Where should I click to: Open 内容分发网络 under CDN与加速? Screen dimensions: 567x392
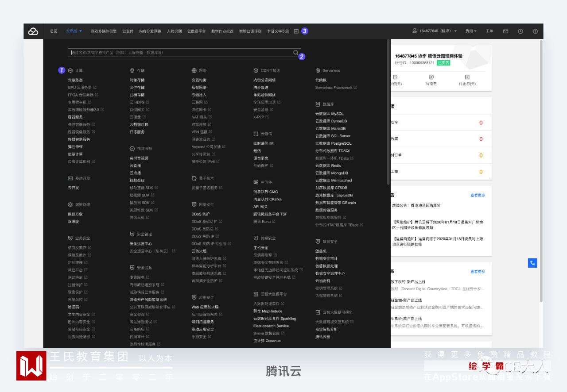pos(264,80)
